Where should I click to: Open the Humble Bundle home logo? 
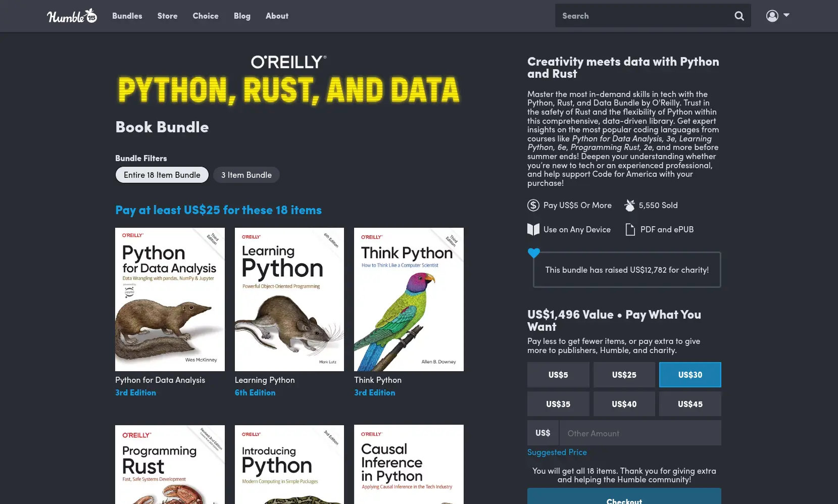click(72, 16)
